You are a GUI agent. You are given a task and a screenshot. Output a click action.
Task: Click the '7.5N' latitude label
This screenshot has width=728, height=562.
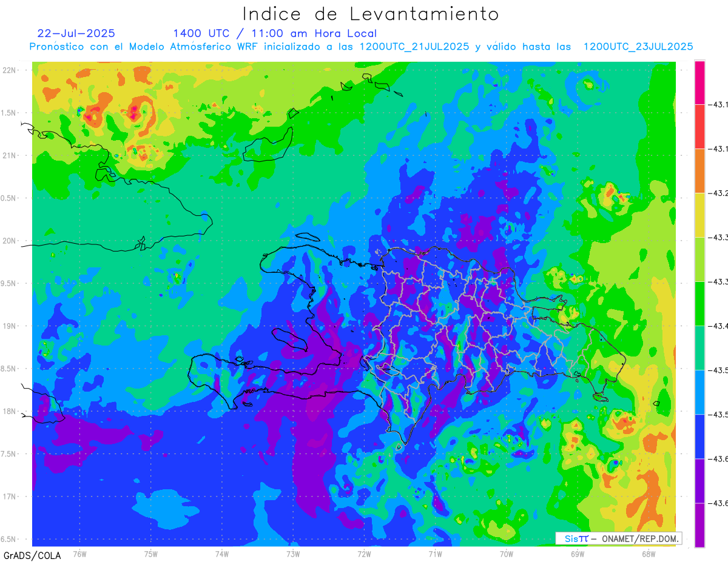tap(9, 454)
